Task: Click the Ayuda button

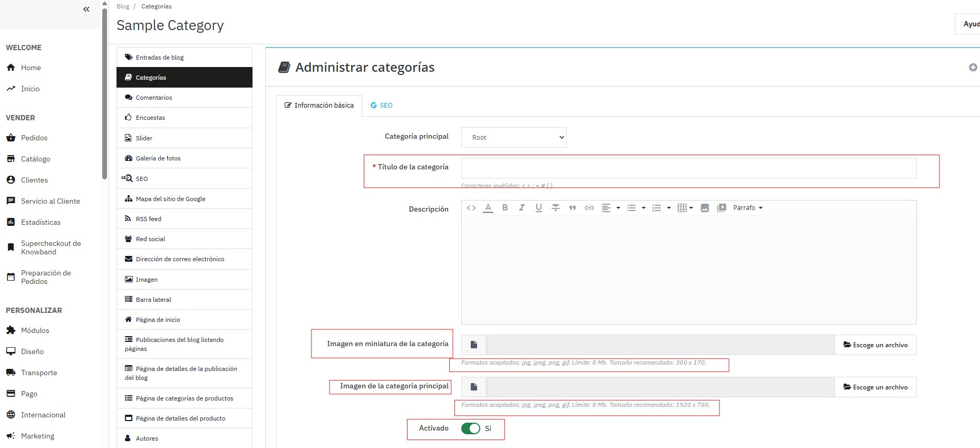Action: click(x=968, y=24)
